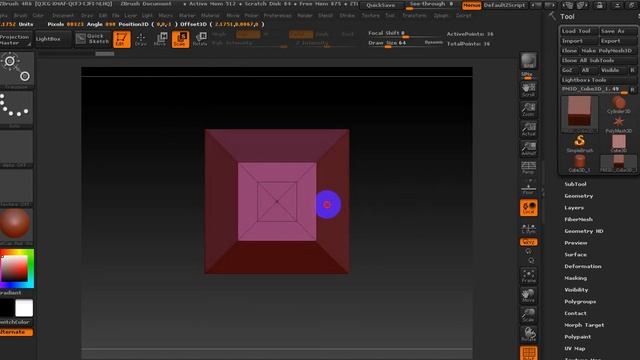The height and width of the screenshot is (360, 640).
Task: Toggle the PolyF wireframe button
Action: (529, 353)
